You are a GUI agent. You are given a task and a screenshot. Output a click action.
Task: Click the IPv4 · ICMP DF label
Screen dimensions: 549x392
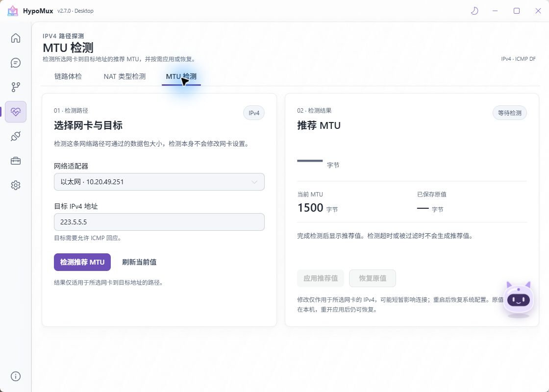pyautogui.click(x=518, y=59)
